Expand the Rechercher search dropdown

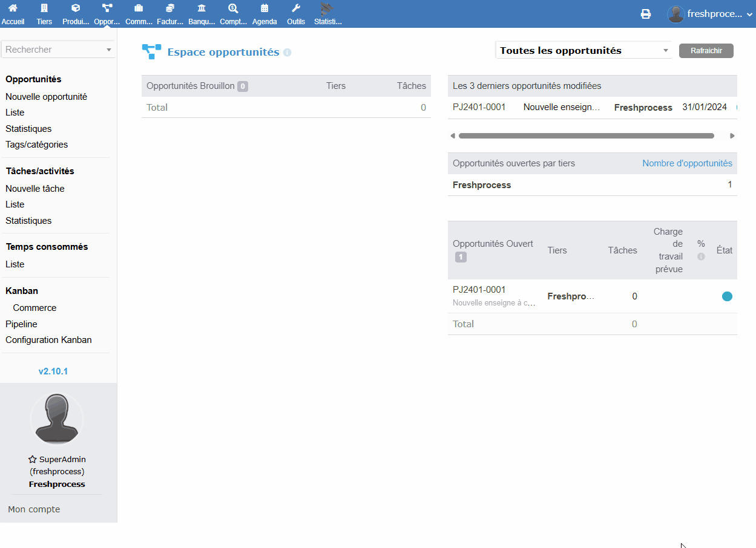click(x=109, y=50)
